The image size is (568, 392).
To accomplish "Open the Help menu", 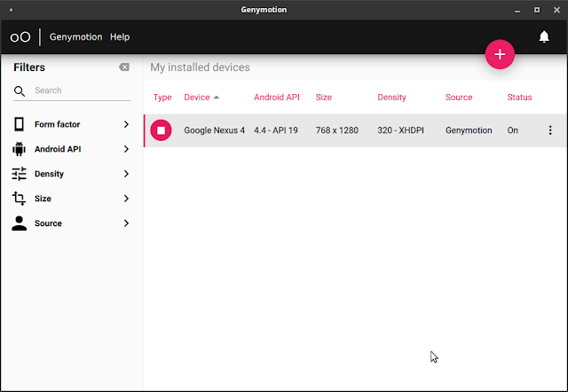I will click(x=120, y=37).
